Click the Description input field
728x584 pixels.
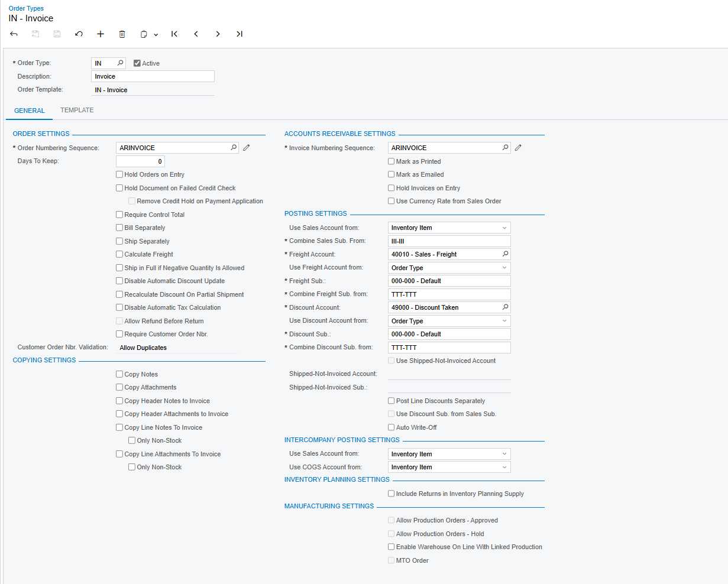pos(153,76)
